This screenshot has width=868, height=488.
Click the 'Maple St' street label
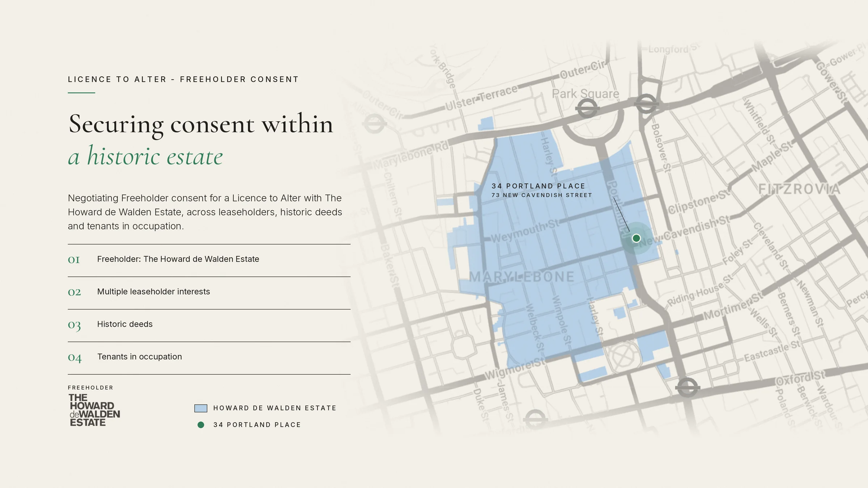(x=772, y=157)
